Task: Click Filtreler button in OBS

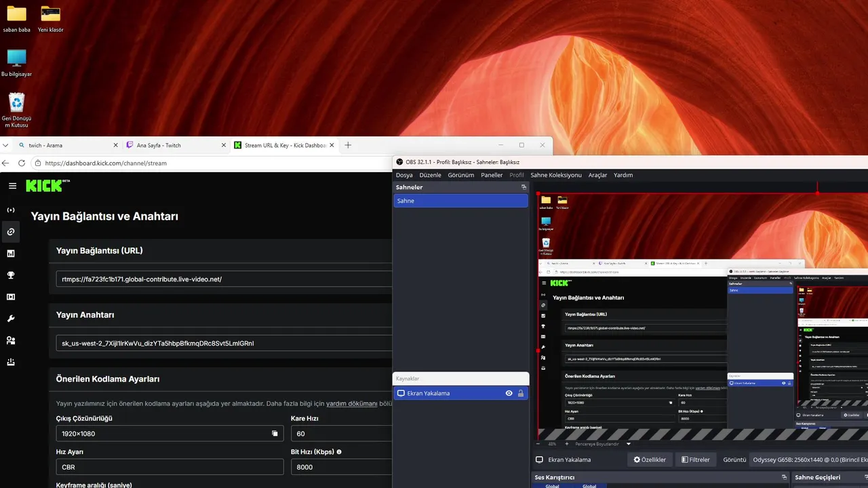Action: [696, 460]
